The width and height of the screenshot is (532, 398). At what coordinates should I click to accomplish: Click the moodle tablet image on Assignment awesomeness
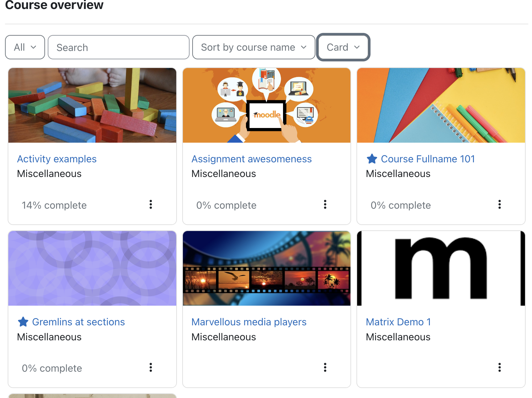tap(267, 105)
